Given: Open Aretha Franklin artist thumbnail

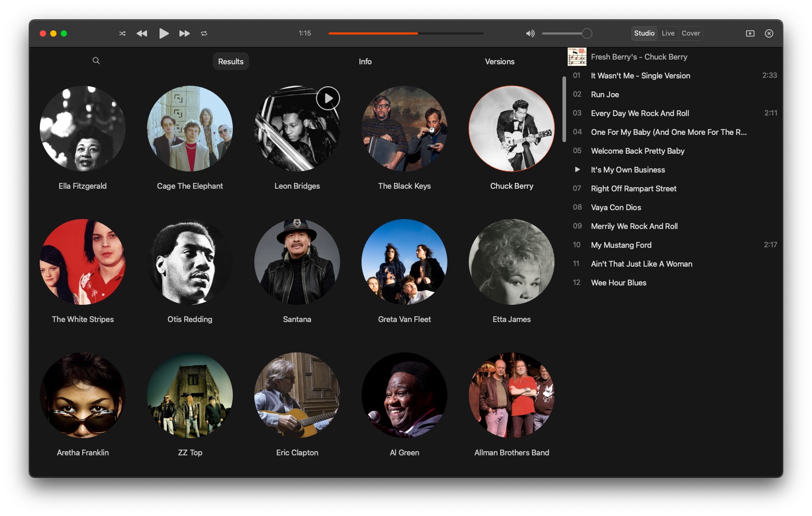Looking at the screenshot, I should [x=83, y=395].
